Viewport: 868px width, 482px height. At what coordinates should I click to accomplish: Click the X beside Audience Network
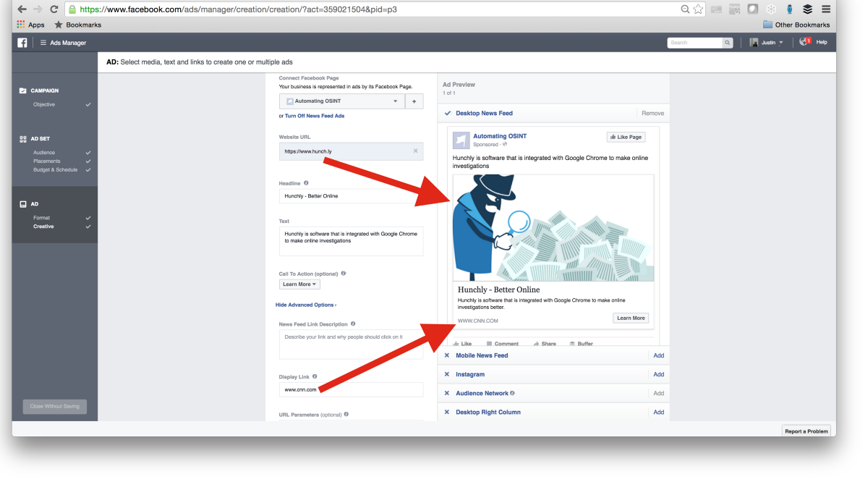[446, 393]
